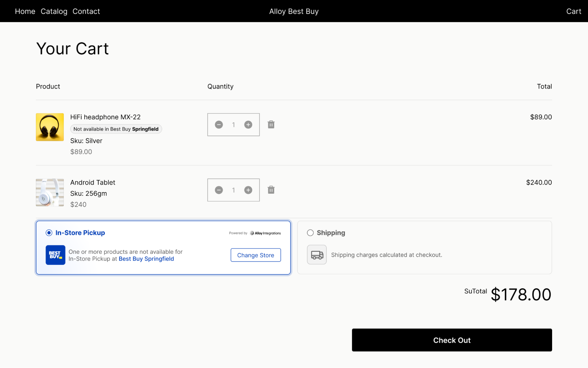Click the black Check Out button

pyautogui.click(x=452, y=340)
